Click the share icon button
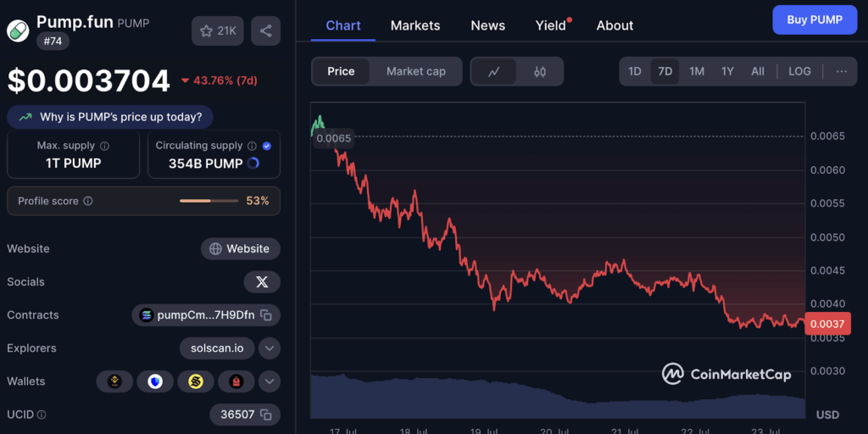Viewport: 868px width, 434px height. coord(265,31)
